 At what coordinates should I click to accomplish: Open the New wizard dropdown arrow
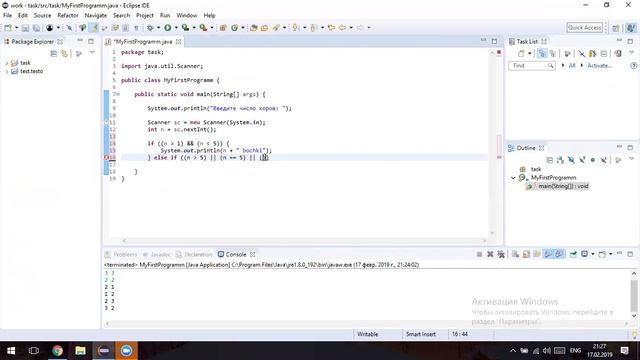click(x=16, y=28)
